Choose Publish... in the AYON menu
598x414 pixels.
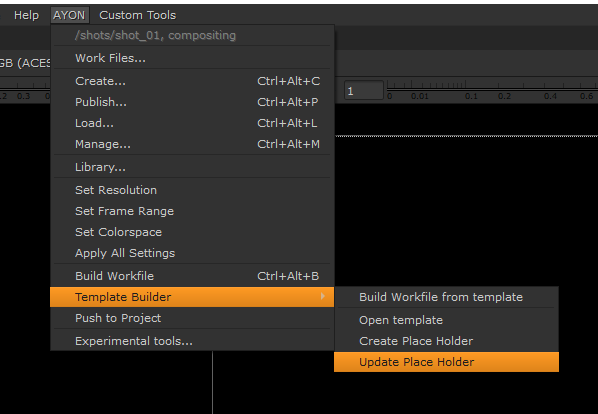pos(192,102)
